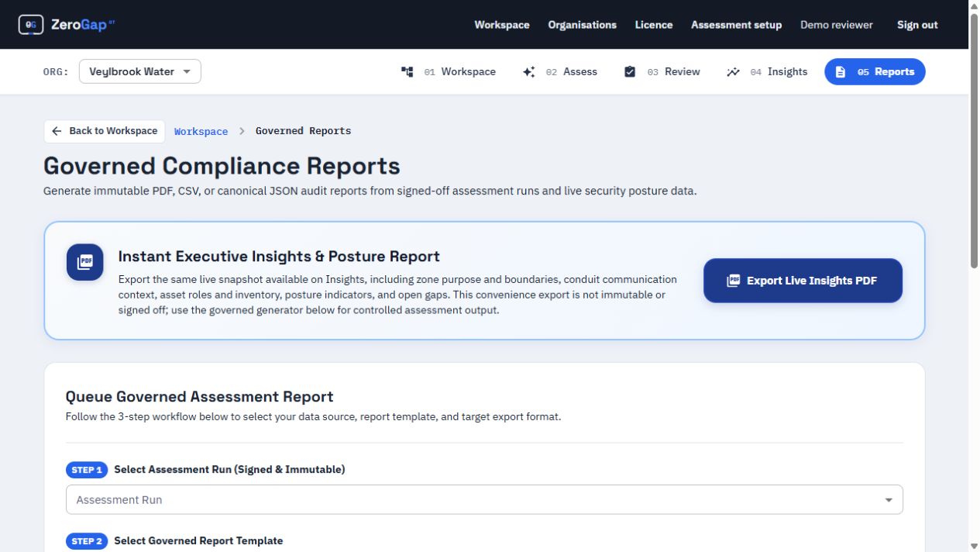
Task: Click the Governed Compliance Reports heading
Action: point(222,166)
